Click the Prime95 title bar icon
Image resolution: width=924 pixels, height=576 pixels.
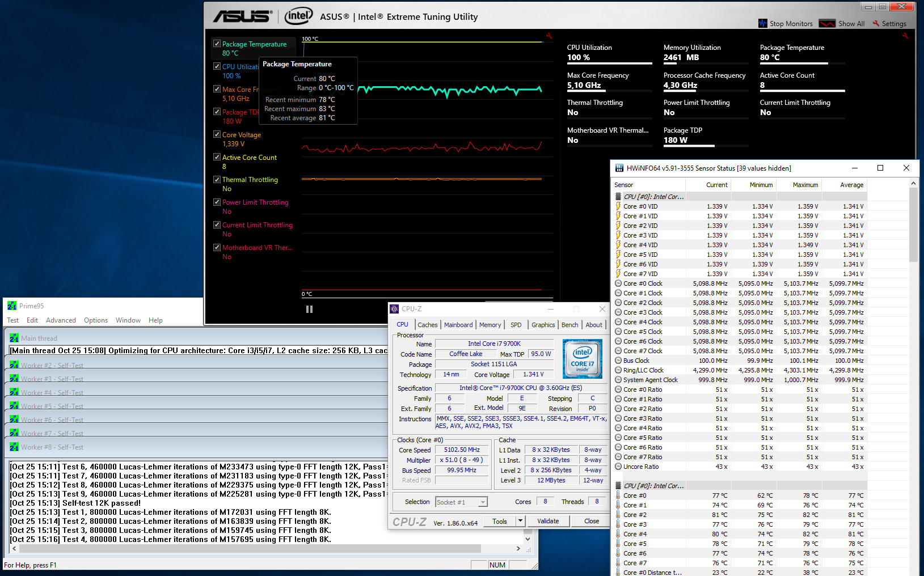tap(12, 306)
